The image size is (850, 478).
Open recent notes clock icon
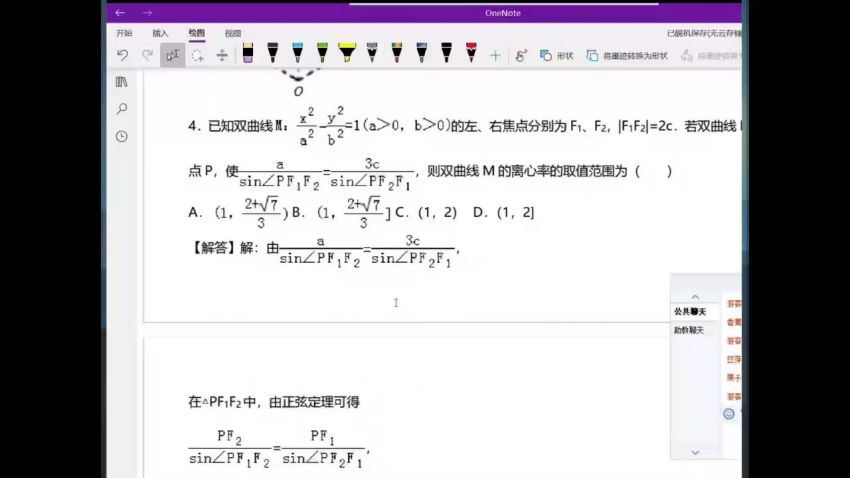[122, 136]
